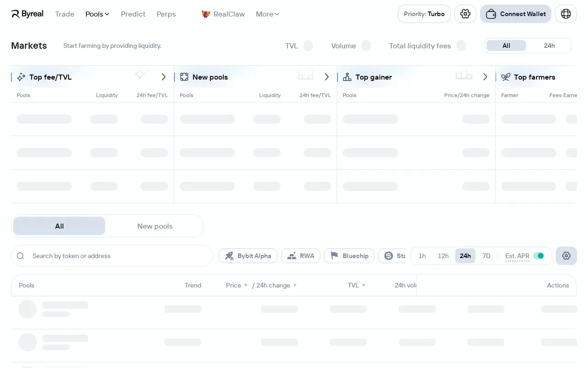Open settings gear in top navigation
Viewport: 588px width, 368px height.
pos(465,14)
